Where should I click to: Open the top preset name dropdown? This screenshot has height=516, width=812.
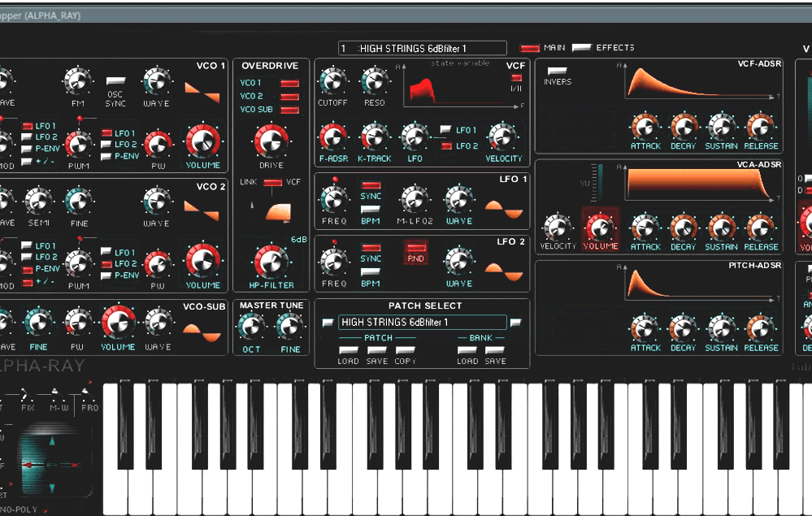[x=422, y=48]
